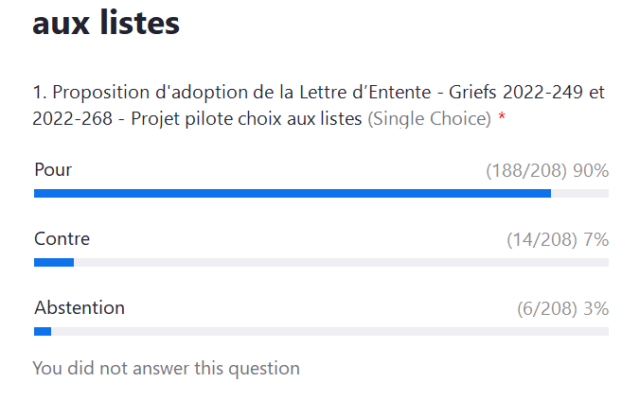Viewport: 622px width, 400px height.
Task: Click the gray unfilled part of Abstention bar
Action: click(x=330, y=331)
